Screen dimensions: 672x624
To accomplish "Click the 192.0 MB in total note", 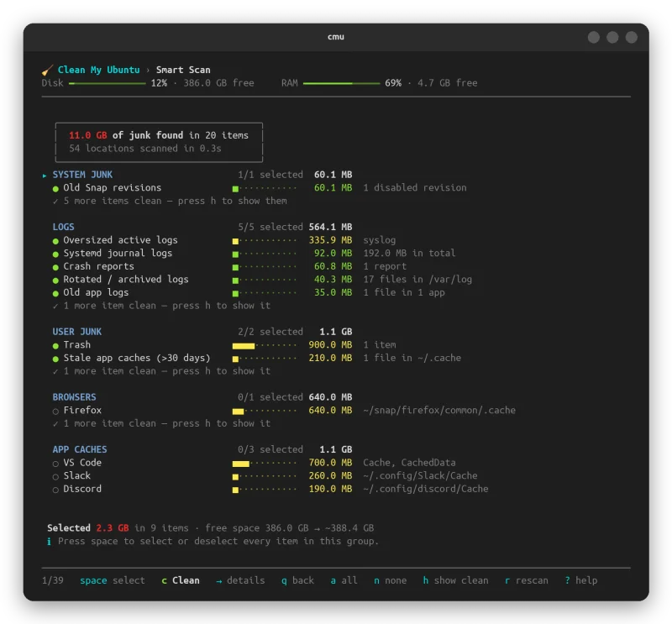I will pos(409,253).
